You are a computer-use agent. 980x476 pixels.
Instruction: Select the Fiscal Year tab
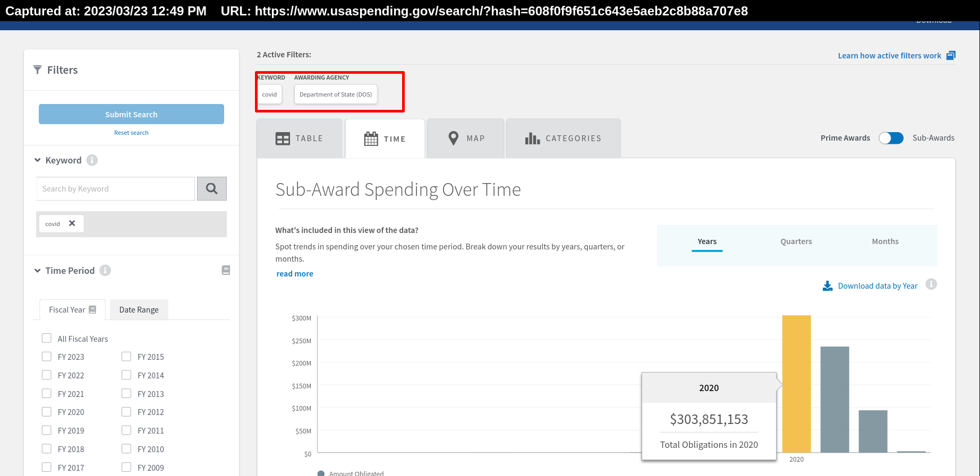pos(72,309)
